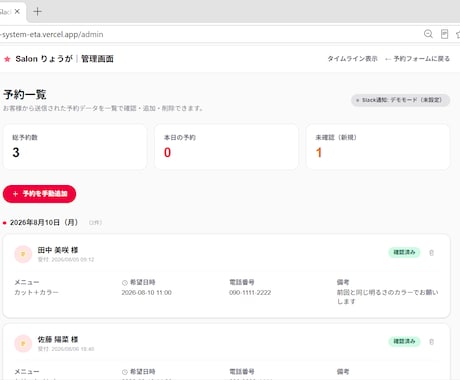Click the name 佐藤 陽菜 様
The image size is (460, 380).
pos(58,339)
